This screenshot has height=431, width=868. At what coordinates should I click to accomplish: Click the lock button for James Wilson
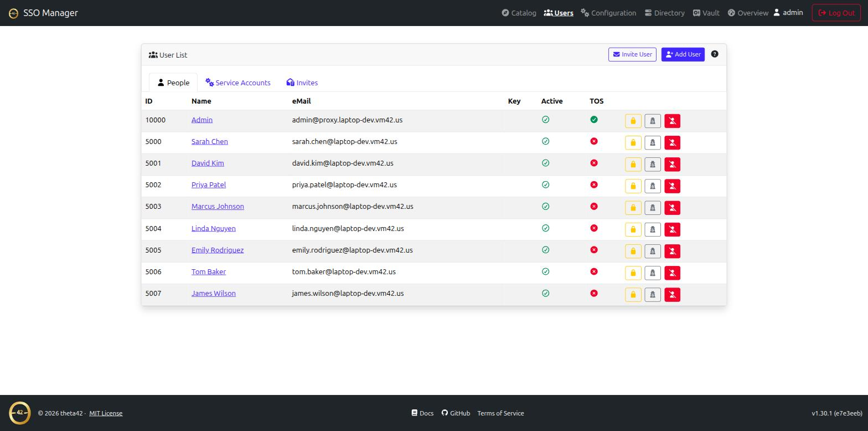(x=633, y=294)
